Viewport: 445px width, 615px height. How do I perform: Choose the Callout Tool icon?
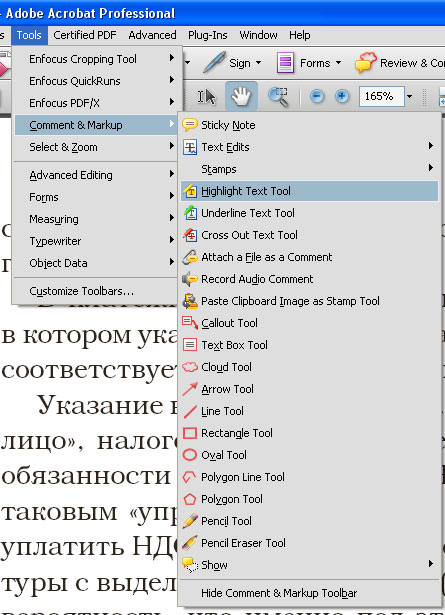pyautogui.click(x=190, y=323)
